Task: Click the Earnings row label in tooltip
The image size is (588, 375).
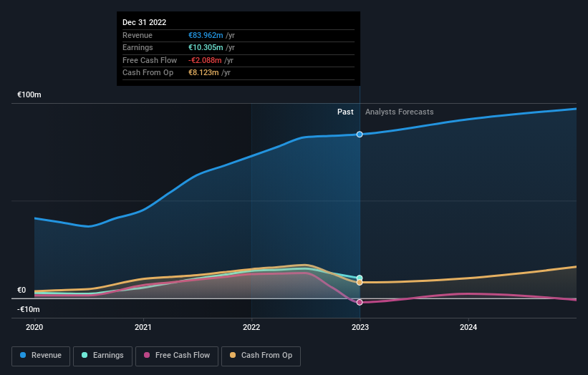Action: pyautogui.click(x=138, y=47)
